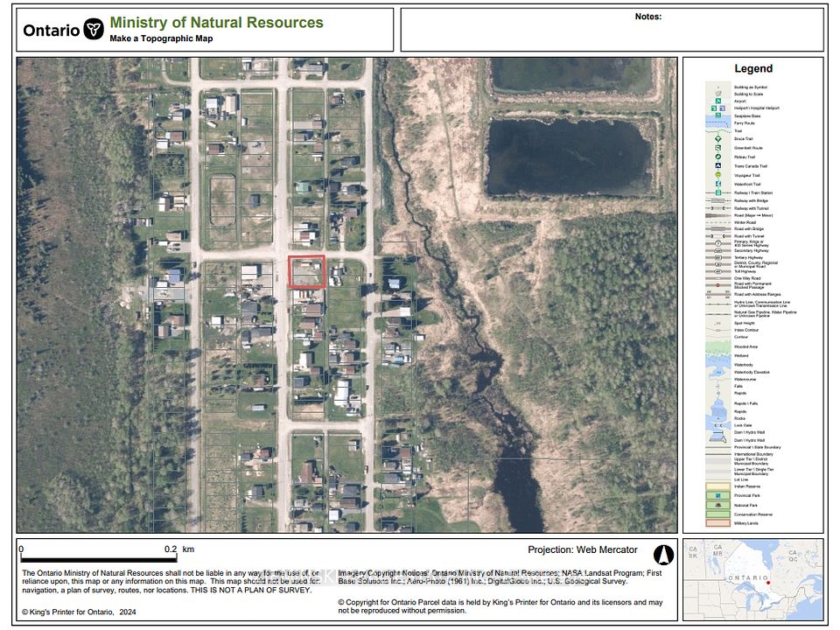
Task: Select the Wooded Area green swatch
Action: (718, 346)
